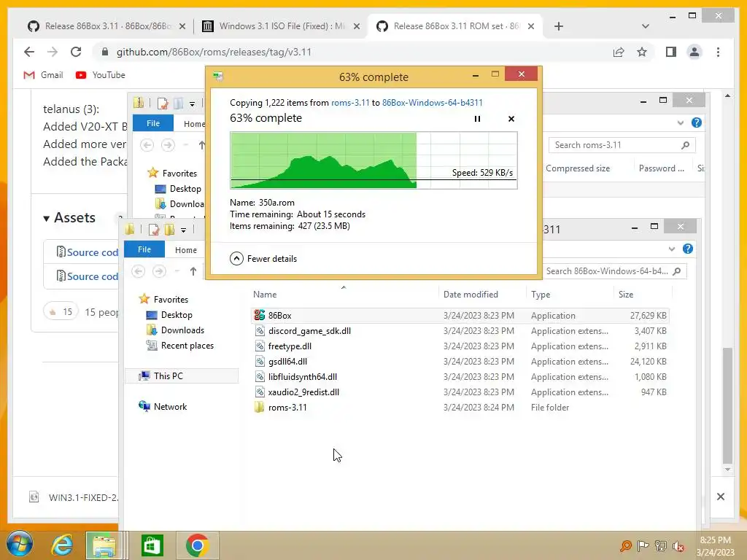This screenshot has width=747, height=560.
Task: Launch Internet Explorer from taskbar
Action: click(x=63, y=545)
